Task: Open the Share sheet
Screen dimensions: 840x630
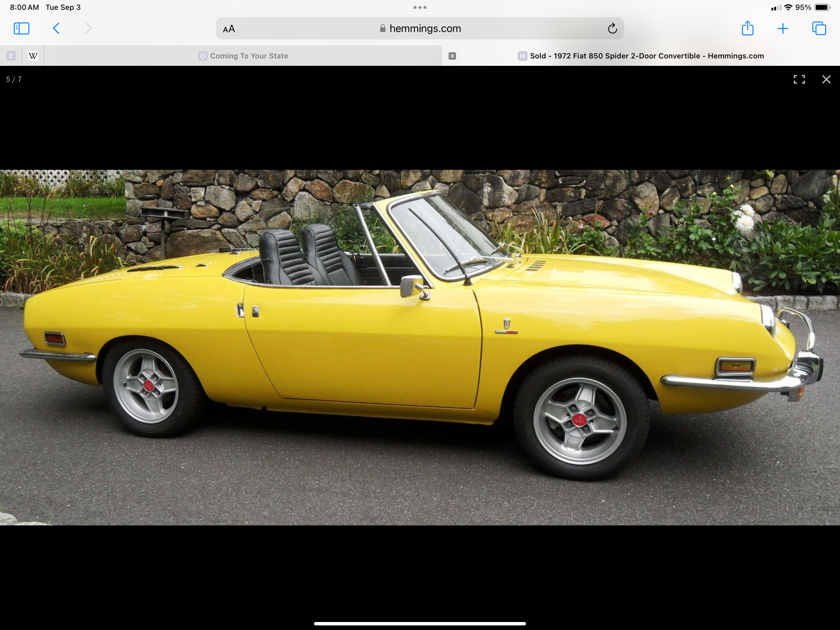Action: tap(747, 28)
